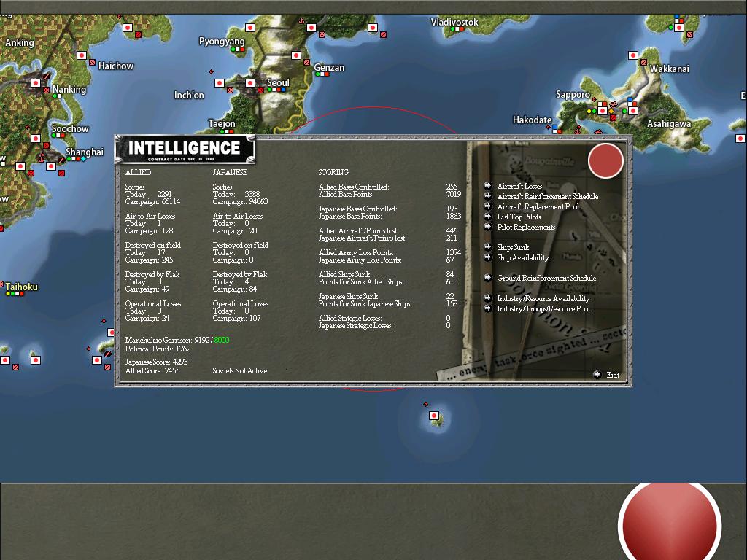Viewport: 747px width, 560px height.
Task: Select the Japanese flag left of Haichow
Action: [x=82, y=55]
